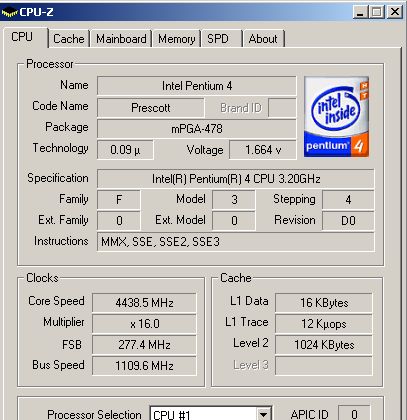Click the 'Processor Selection' label
The width and height of the screenshot is (407, 420).
coord(94,414)
